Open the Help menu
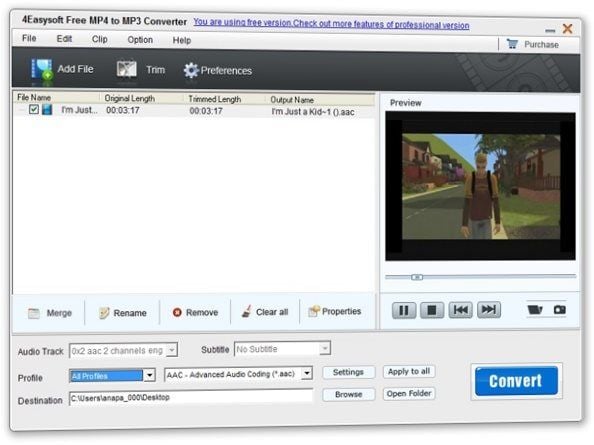 pyautogui.click(x=181, y=40)
